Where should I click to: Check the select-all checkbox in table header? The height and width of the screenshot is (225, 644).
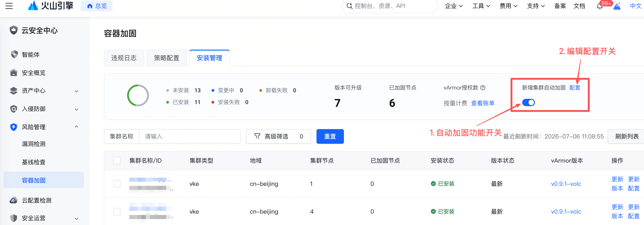point(117,161)
